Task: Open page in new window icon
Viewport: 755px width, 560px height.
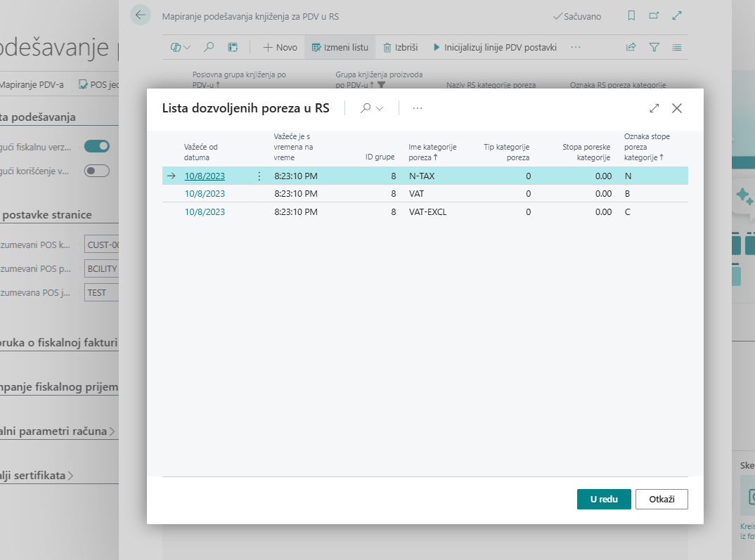Action: (x=654, y=15)
